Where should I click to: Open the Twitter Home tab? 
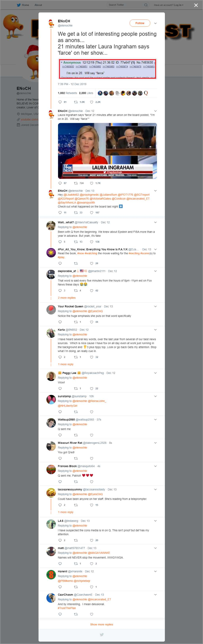coord(23,5)
